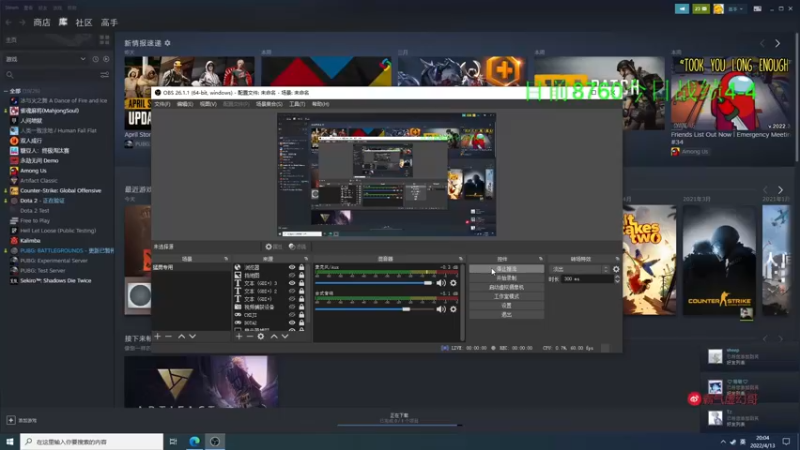The height and width of the screenshot is (450, 800).
Task: Mute the 桌面音频 desktop audio channel
Action: pyautogui.click(x=441, y=309)
